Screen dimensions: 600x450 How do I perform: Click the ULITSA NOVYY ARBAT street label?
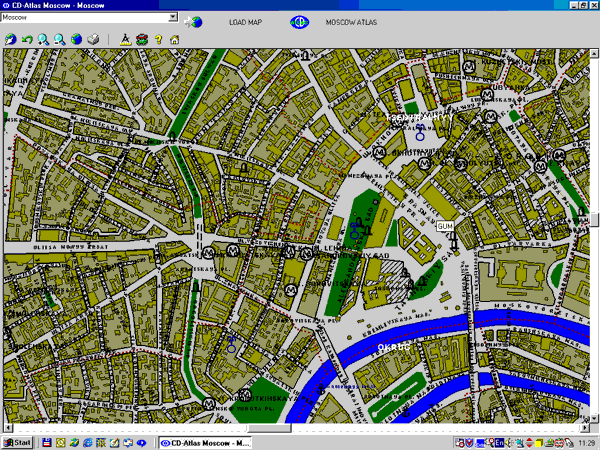[x=70, y=247]
